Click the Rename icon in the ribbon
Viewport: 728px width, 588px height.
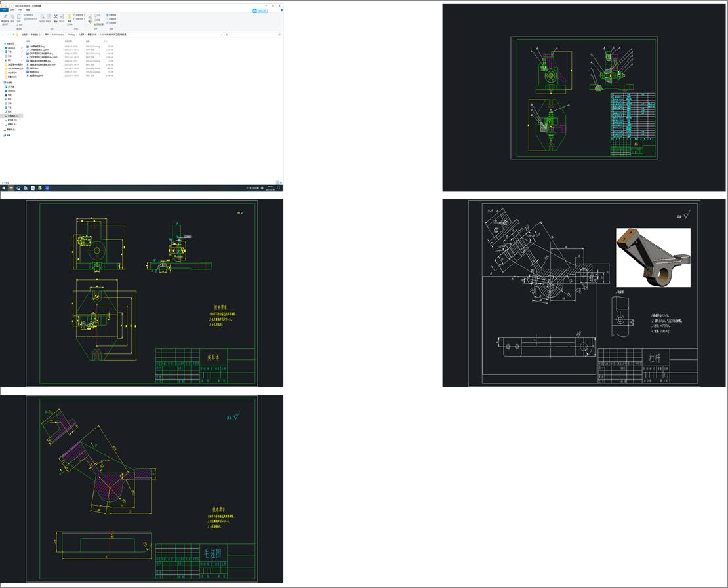62,16
